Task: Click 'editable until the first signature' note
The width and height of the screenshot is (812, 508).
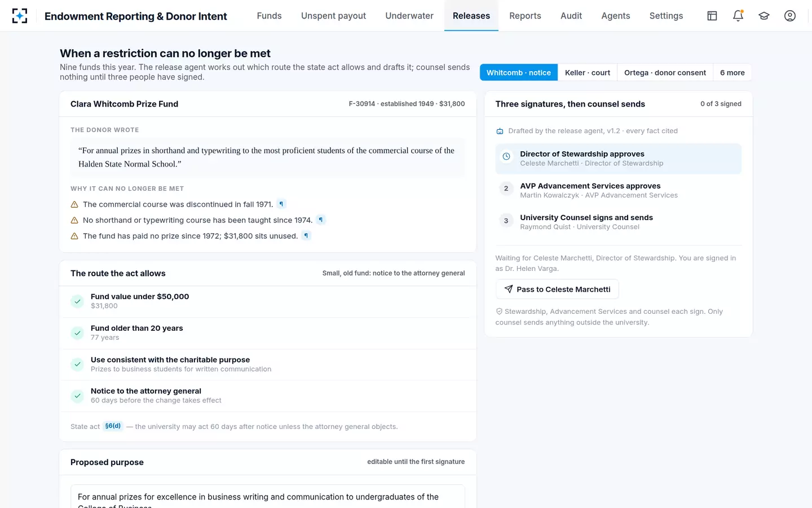Action: coord(416,462)
